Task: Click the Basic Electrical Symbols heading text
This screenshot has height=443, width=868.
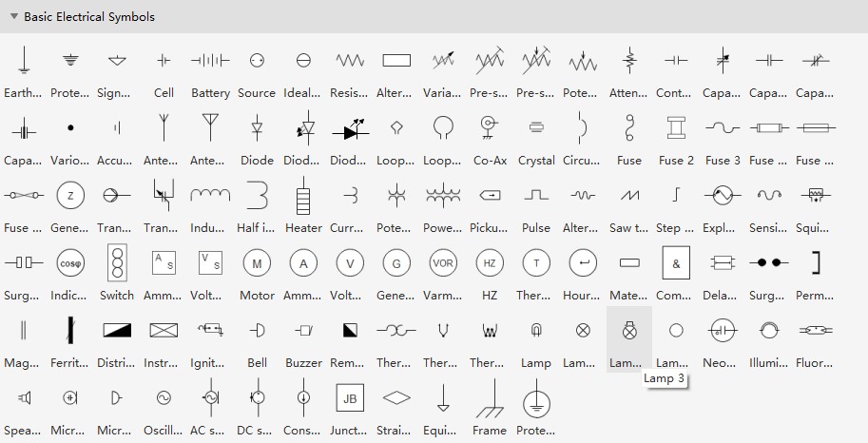Action: coord(89,17)
